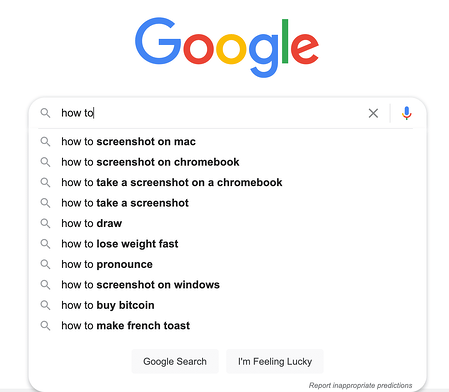Screen dimensions: 449x392
Task: Click the Google Search button
Action: pyautogui.click(x=175, y=361)
